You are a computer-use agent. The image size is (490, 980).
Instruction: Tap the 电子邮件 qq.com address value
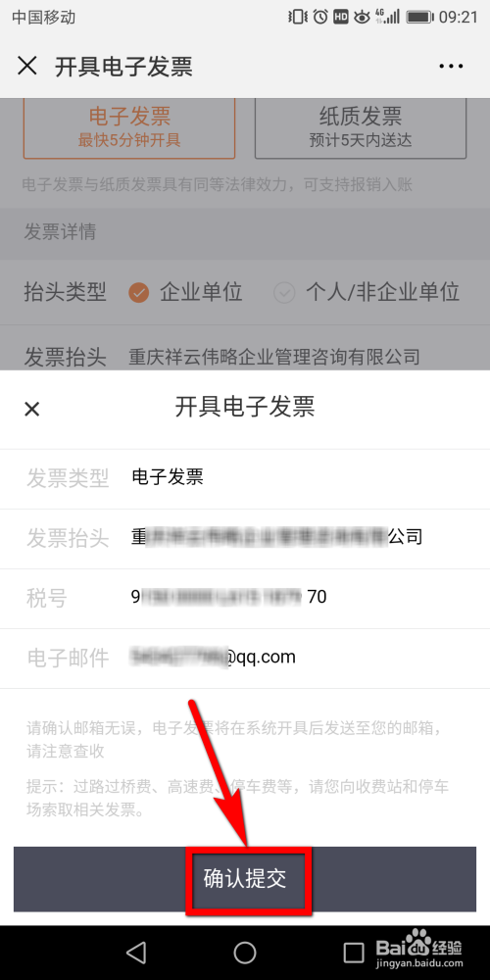[x=212, y=657]
